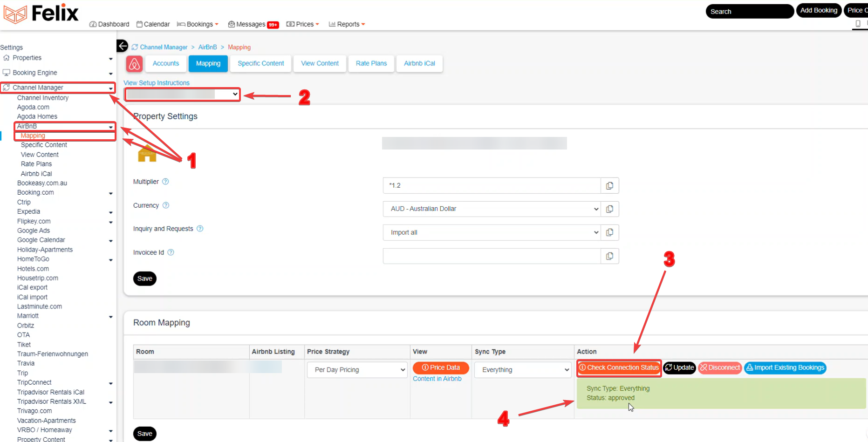The height and width of the screenshot is (442, 868).
Task: Open the Price Strategy dropdown
Action: click(x=357, y=370)
